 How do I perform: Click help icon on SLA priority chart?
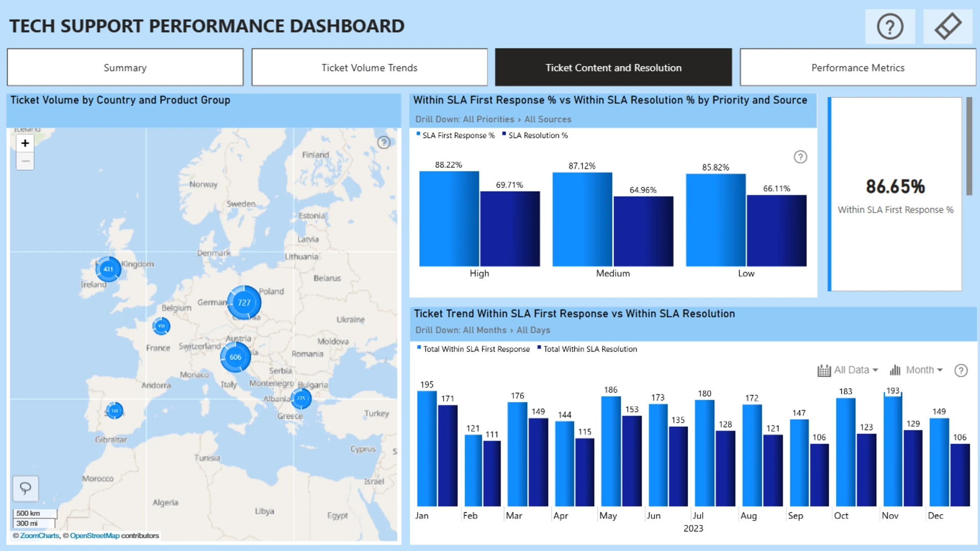click(x=800, y=157)
